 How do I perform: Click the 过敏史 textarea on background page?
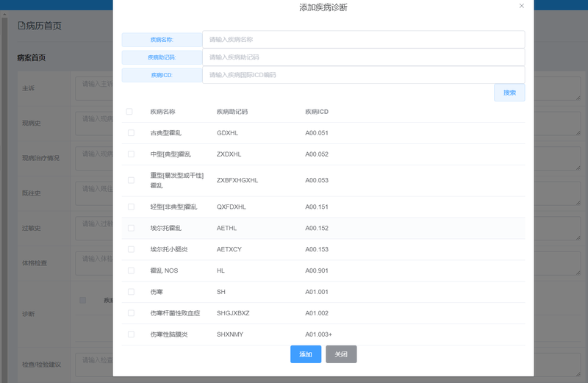coord(328,228)
